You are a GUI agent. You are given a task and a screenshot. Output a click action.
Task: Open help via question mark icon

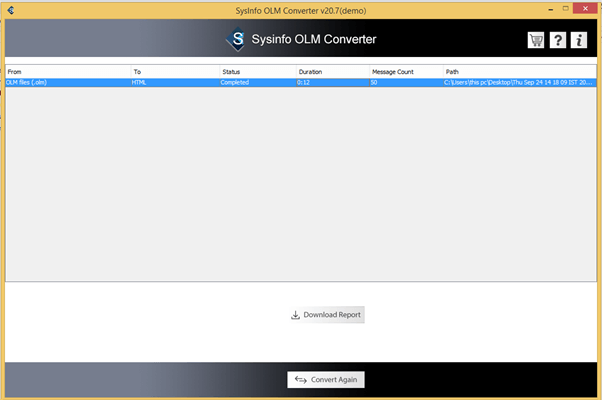tap(558, 40)
